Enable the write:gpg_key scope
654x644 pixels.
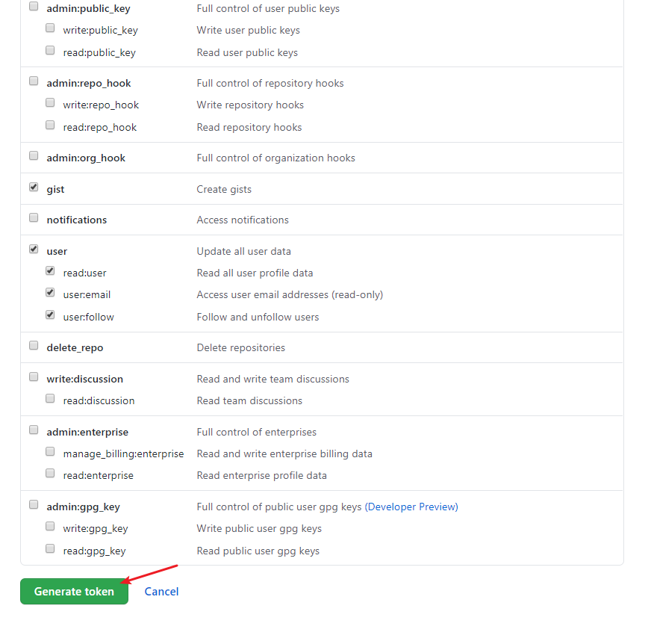(49, 526)
